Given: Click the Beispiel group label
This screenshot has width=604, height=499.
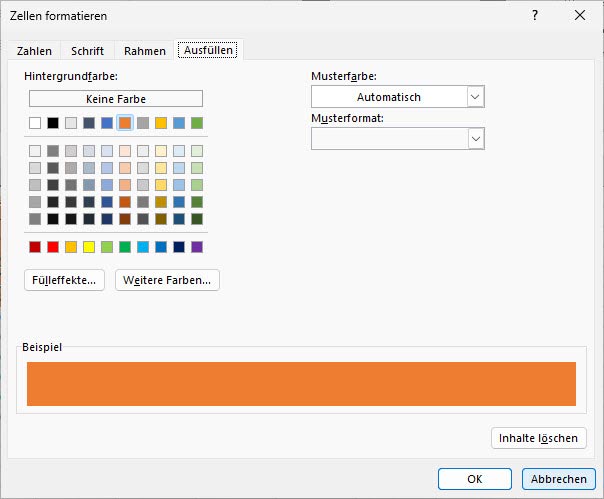Looking at the screenshot, I should click(42, 347).
